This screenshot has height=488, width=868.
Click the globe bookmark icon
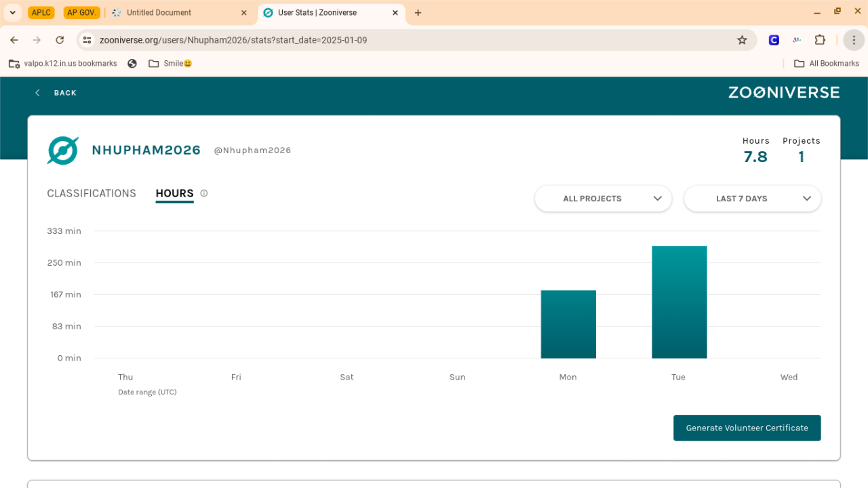pyautogui.click(x=132, y=63)
